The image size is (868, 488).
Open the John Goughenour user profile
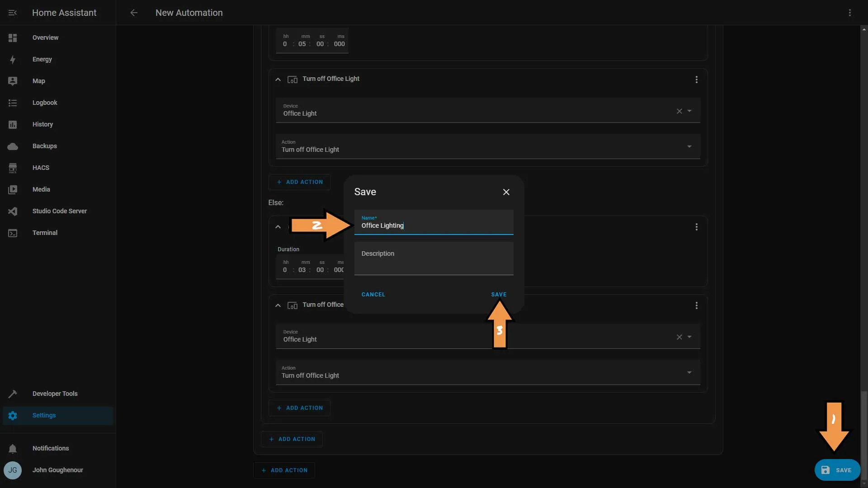pyautogui.click(x=58, y=470)
